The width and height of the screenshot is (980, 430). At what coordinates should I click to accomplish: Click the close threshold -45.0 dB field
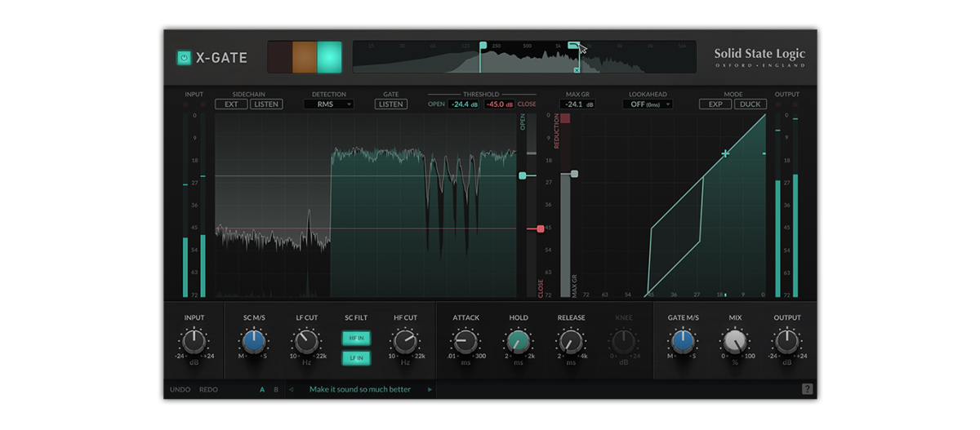pos(498,104)
